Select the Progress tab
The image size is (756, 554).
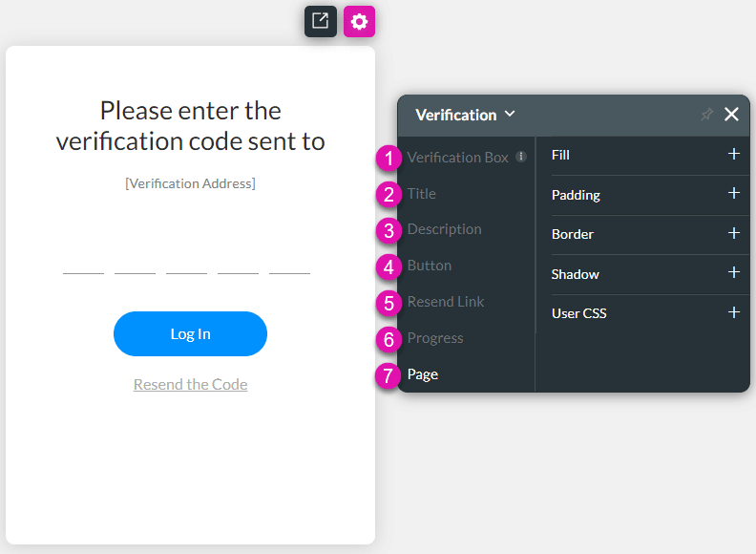[434, 338]
